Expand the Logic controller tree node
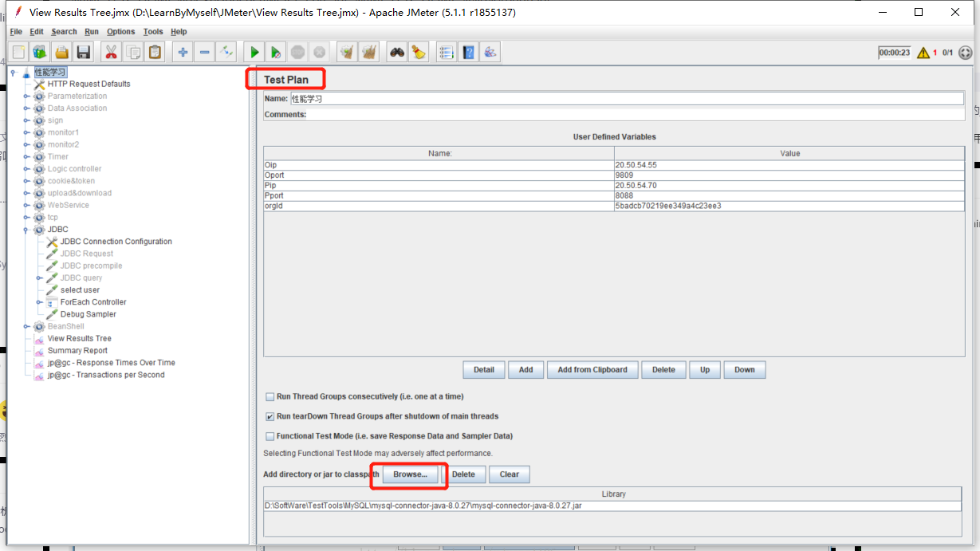The height and width of the screenshot is (551, 980). [x=26, y=169]
